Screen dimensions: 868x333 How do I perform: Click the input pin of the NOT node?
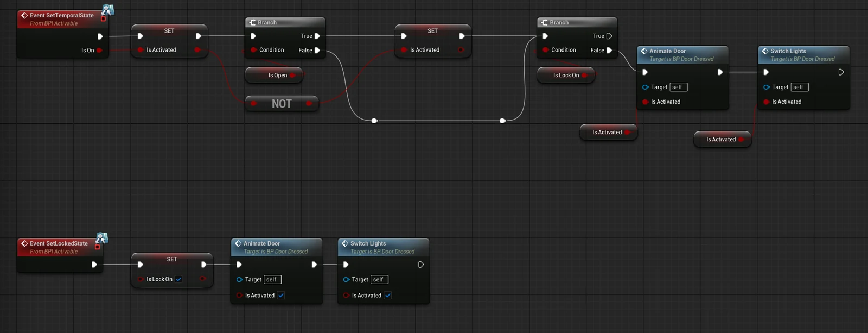click(254, 103)
